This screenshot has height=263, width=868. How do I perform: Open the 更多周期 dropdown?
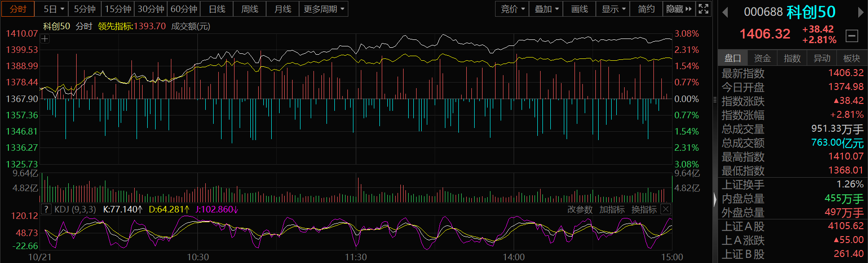pos(324,9)
